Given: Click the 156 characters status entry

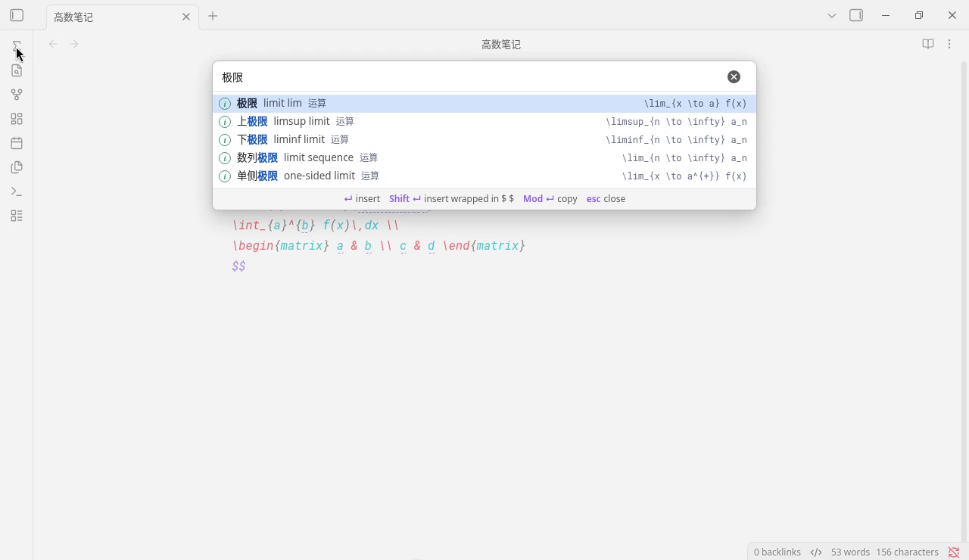Looking at the screenshot, I should click(x=907, y=552).
